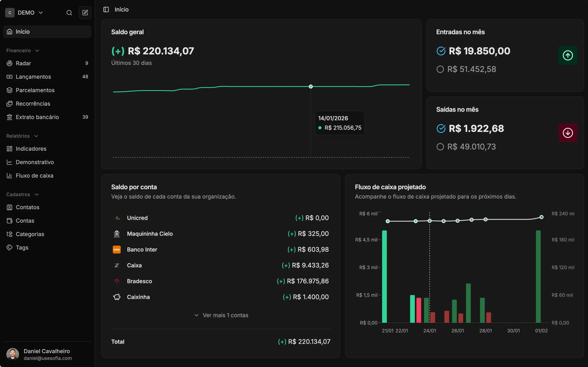Go to Extrato bancário page
Viewport: 588px width, 367px height.
coord(37,117)
